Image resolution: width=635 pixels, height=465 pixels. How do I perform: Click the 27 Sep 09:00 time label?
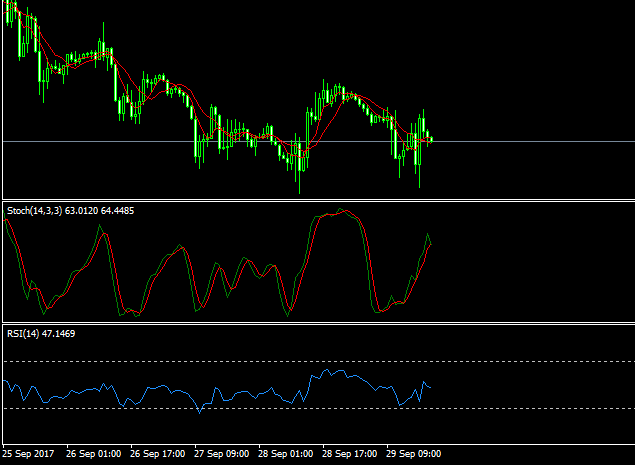222,453
